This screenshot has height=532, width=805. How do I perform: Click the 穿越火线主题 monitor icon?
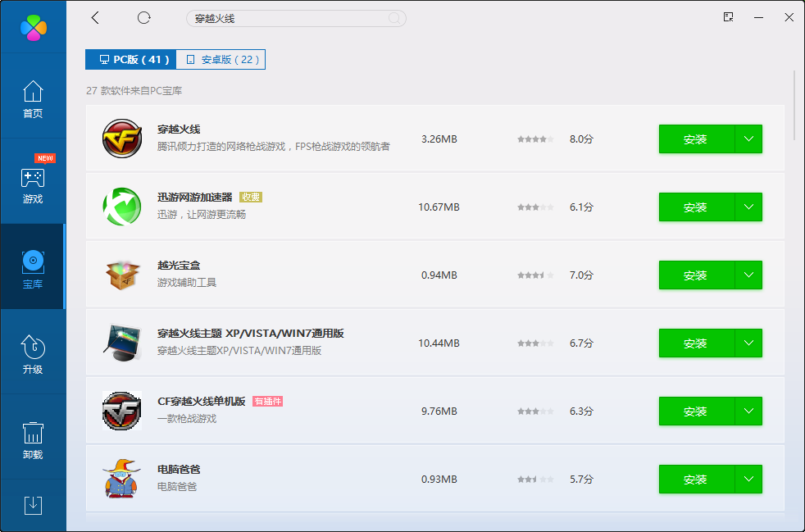pos(122,343)
